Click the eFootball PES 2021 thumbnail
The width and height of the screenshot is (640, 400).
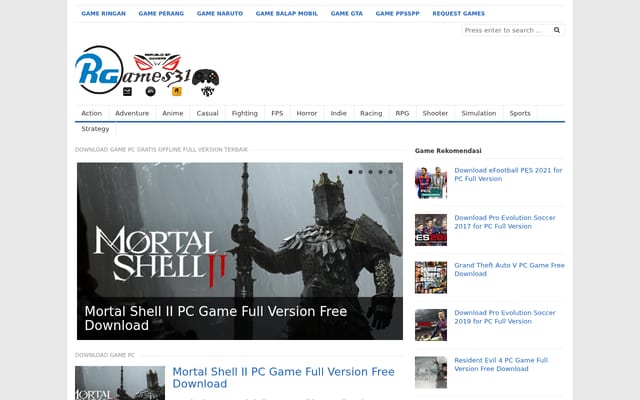pos(431,182)
